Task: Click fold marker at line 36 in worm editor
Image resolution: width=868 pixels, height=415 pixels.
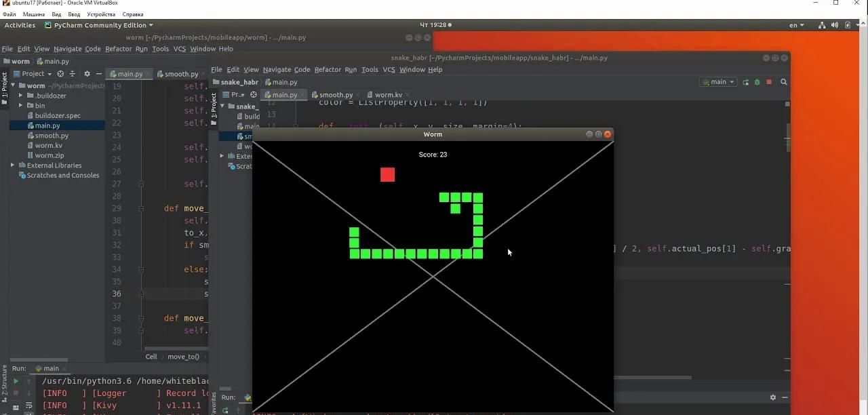Action: pos(141,294)
